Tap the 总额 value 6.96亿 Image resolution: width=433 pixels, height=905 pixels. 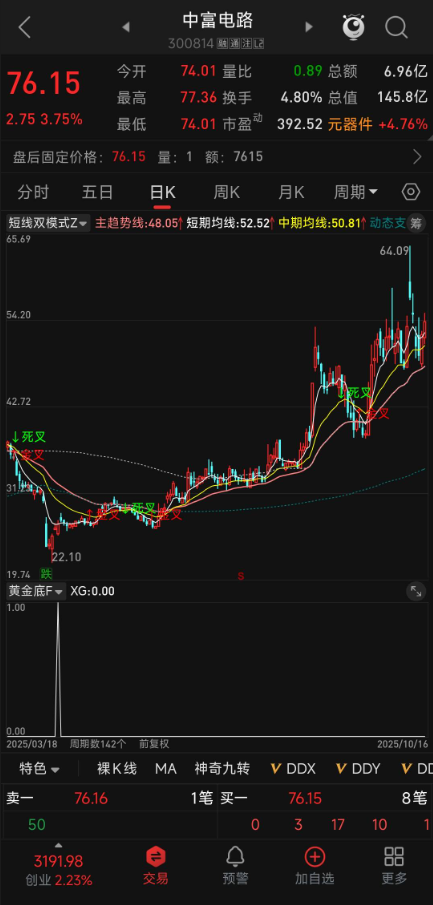[x=406, y=72]
